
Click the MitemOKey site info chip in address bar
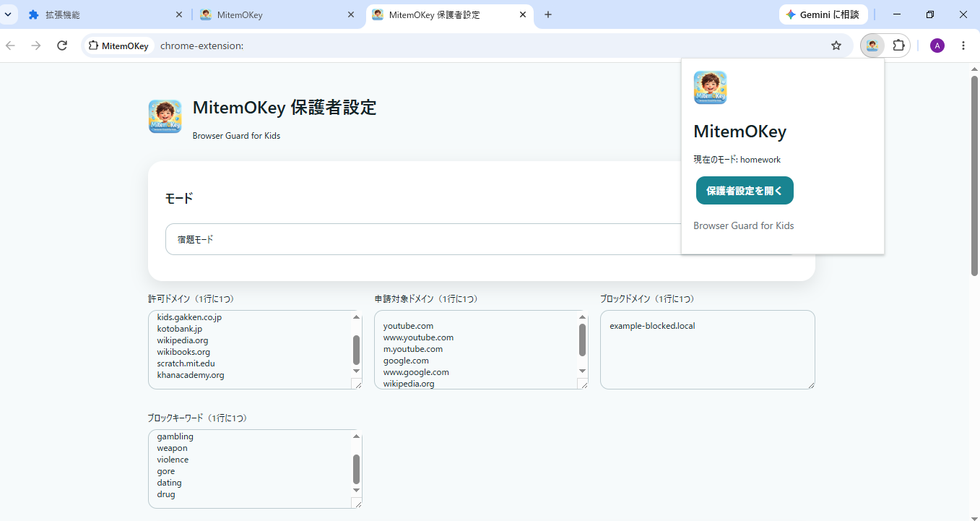(x=118, y=46)
